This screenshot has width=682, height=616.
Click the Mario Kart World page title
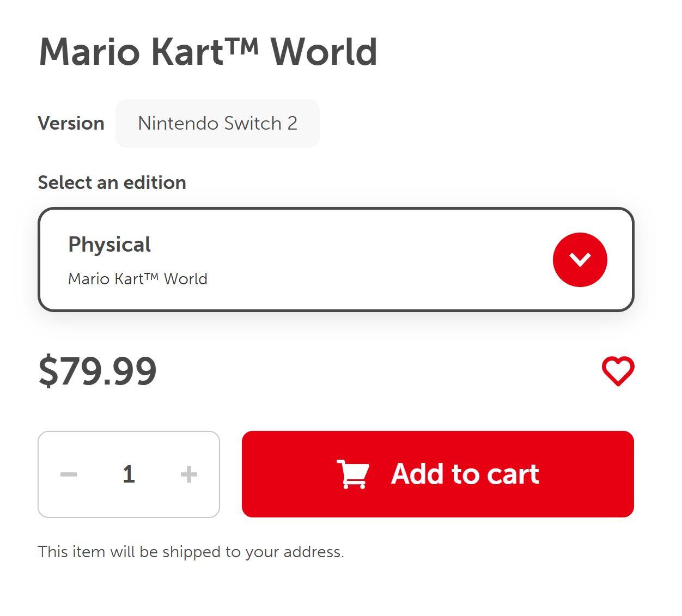(x=208, y=52)
